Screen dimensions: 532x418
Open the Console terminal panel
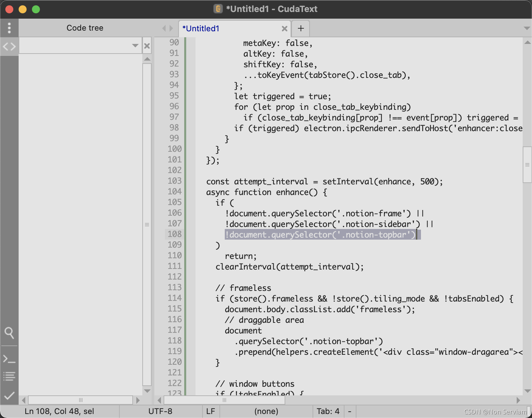click(9, 359)
